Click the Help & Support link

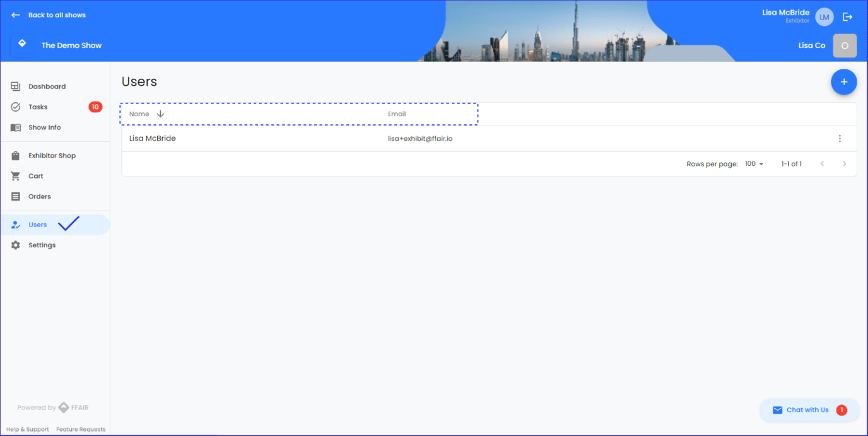pos(28,430)
